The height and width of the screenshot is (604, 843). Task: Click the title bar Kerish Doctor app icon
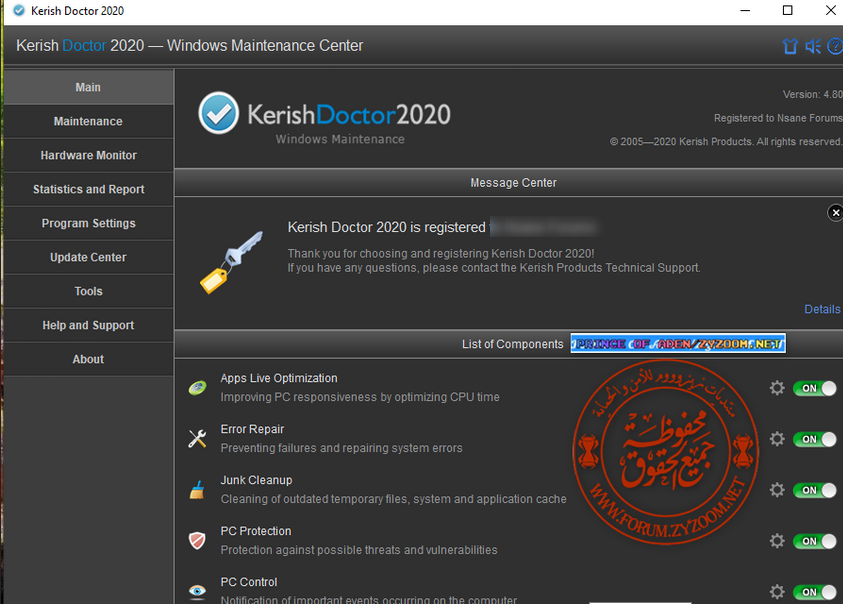[19, 11]
